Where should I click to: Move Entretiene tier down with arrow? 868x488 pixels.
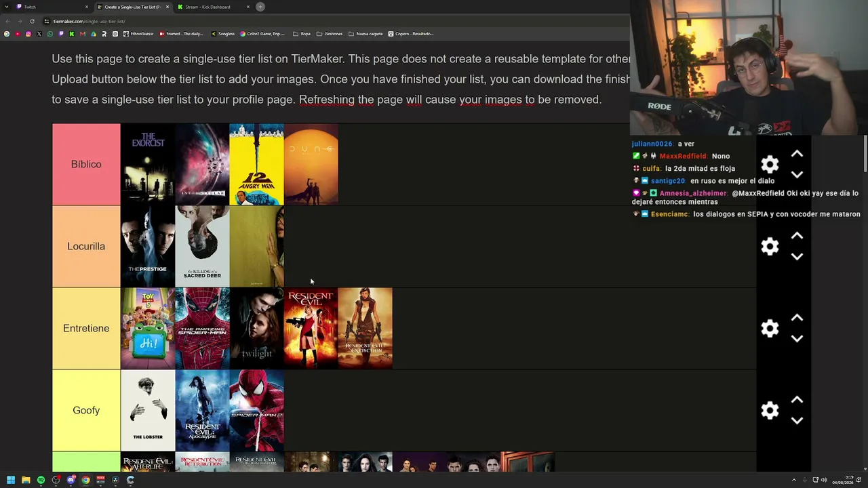point(797,339)
